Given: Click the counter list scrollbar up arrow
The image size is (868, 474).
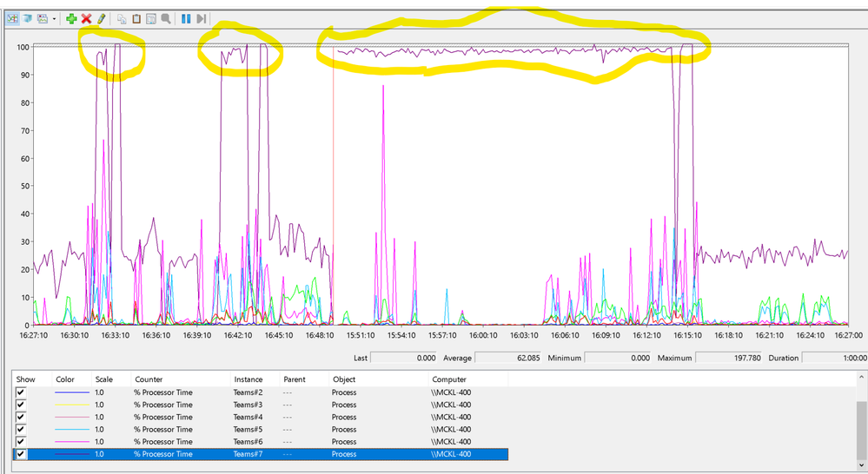Looking at the screenshot, I should click(x=861, y=378).
